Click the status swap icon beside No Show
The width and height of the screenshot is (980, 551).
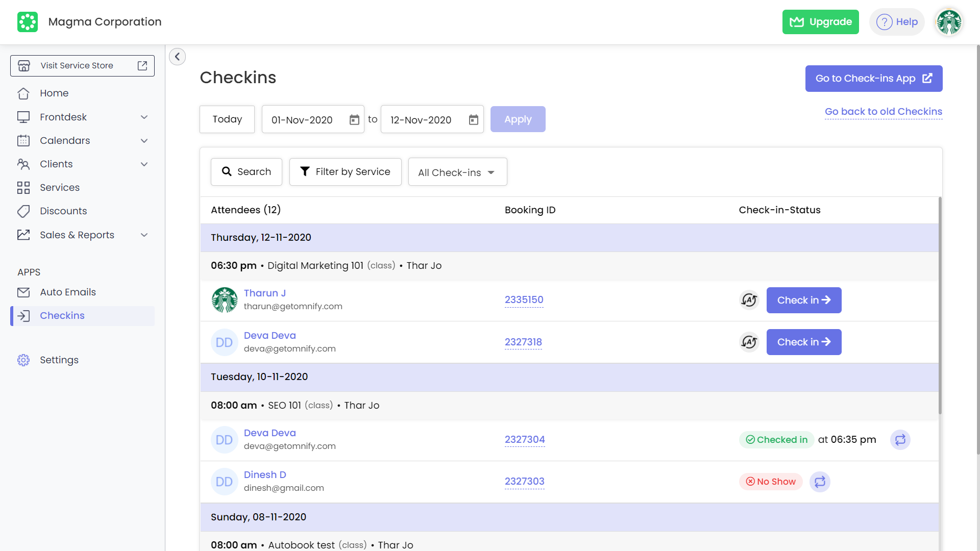tap(820, 482)
